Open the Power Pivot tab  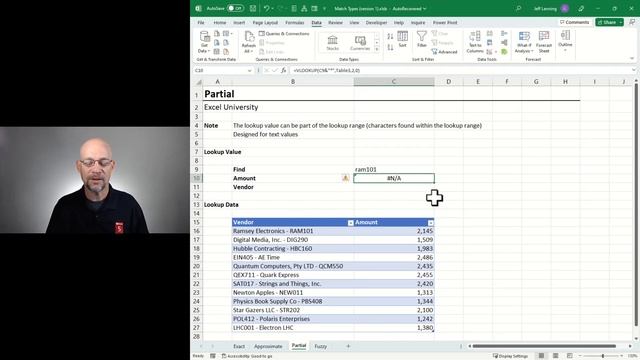(x=445, y=22)
